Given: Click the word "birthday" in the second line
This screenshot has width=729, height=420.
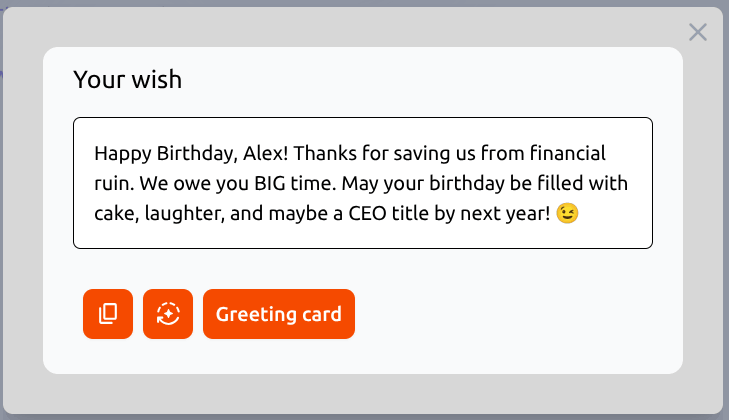Looking at the screenshot, I should click(x=466, y=184).
